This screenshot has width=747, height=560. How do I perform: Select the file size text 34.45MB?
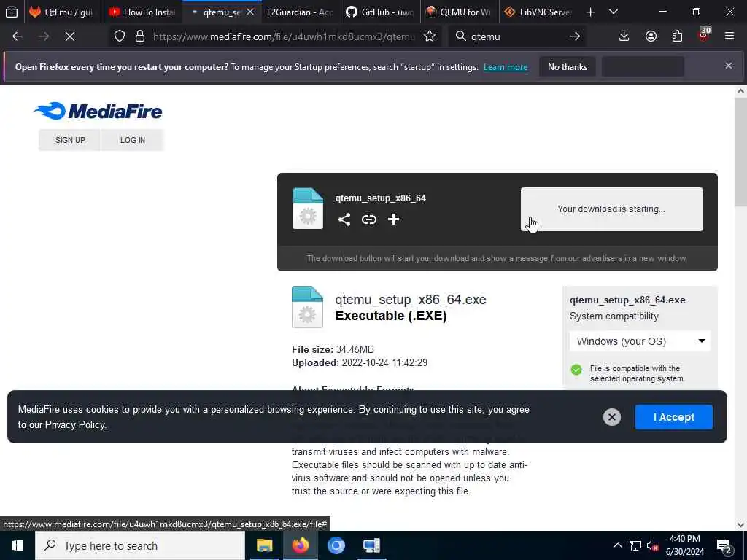coord(355,349)
